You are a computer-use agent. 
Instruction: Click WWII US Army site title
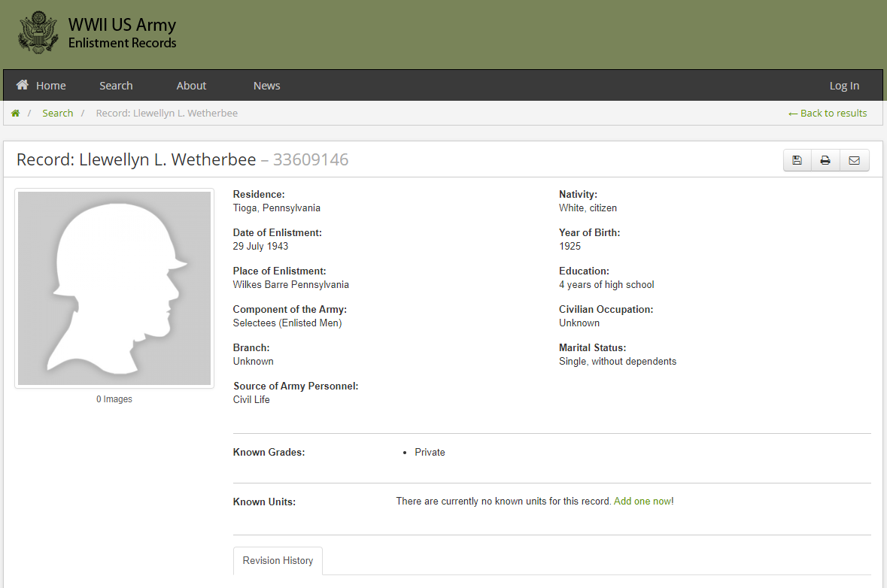(122, 25)
